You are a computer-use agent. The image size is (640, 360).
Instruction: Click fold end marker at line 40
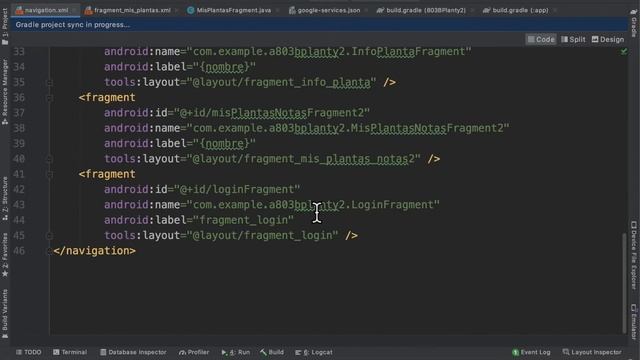coord(49,159)
